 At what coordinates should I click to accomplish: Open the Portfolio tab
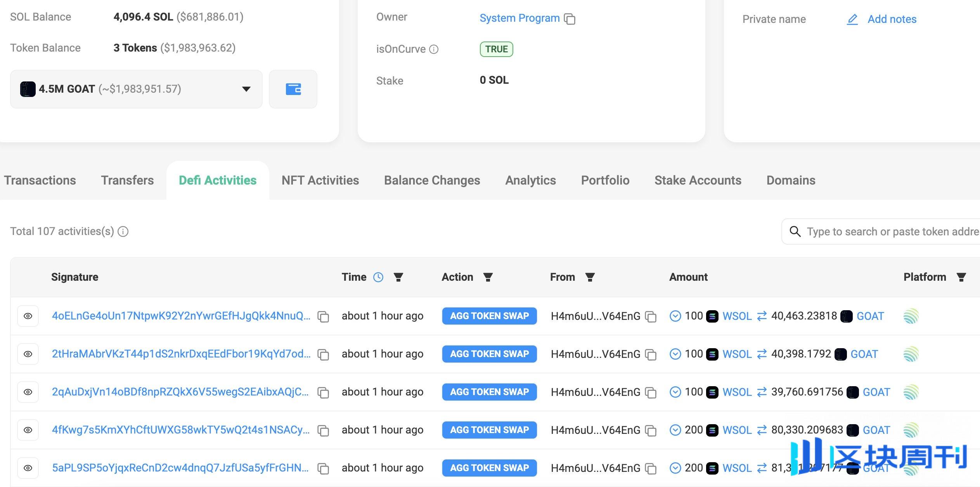coord(605,180)
